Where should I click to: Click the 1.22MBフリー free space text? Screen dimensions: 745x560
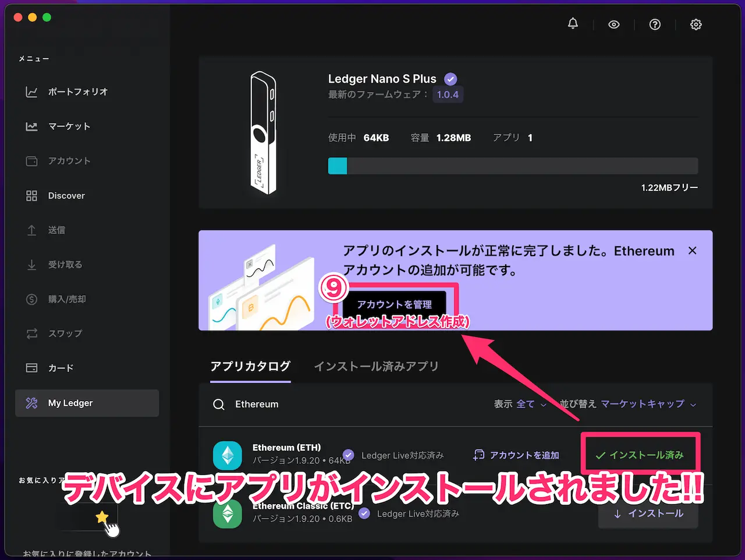click(x=669, y=187)
